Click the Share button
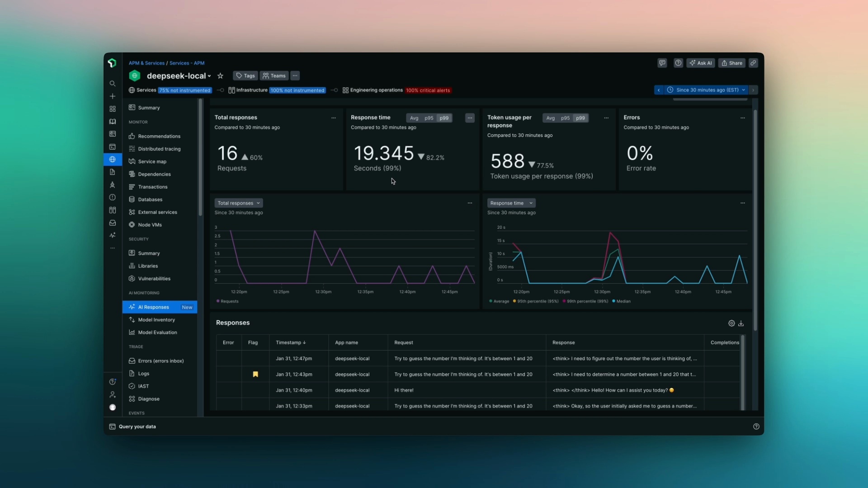Screen dimensions: 868x488 (732, 63)
